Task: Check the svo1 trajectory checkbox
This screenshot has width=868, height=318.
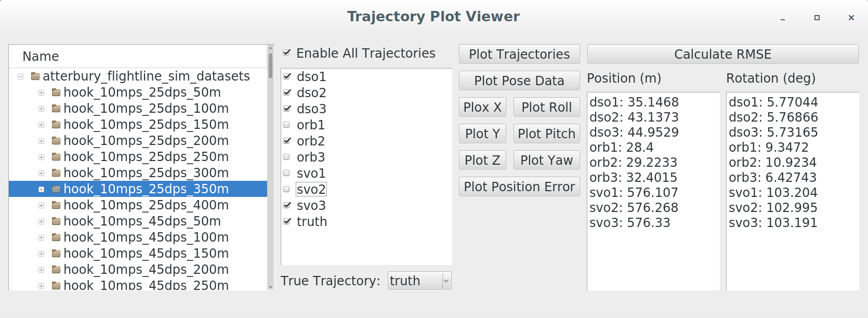Action: point(287,173)
